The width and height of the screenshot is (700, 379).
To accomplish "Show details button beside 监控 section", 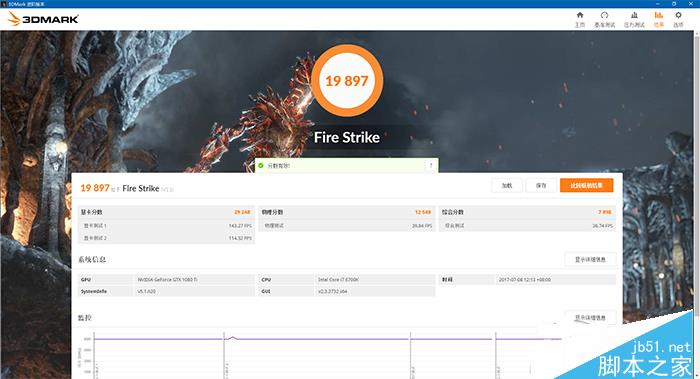I will (590, 317).
